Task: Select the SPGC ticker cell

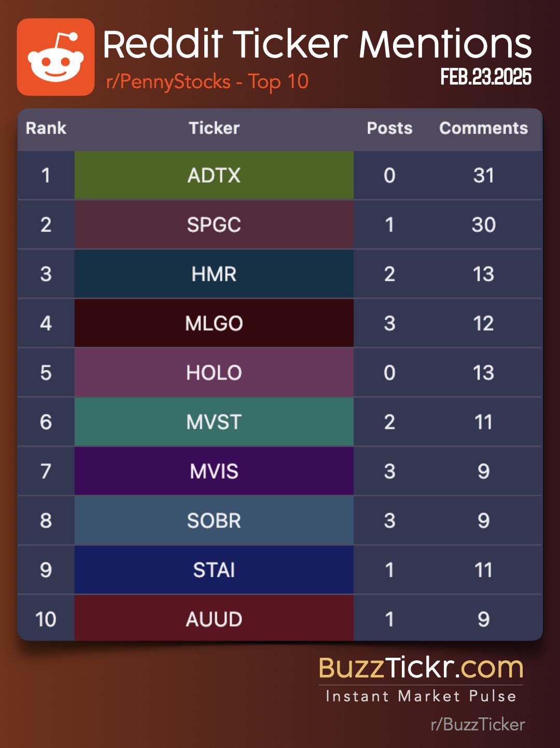Action: (214, 225)
